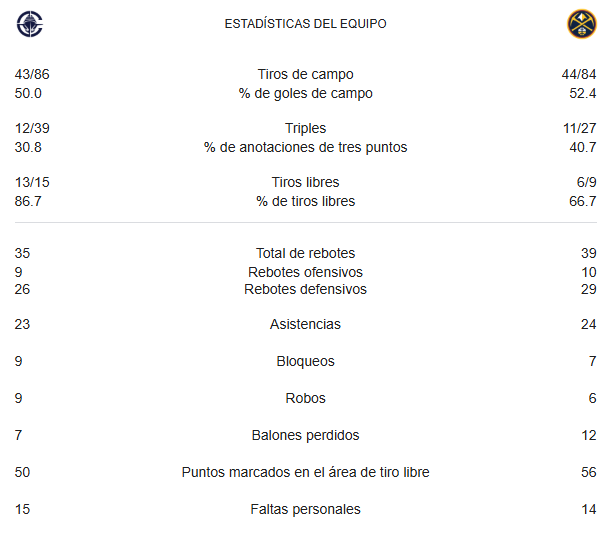The width and height of the screenshot is (613, 533).
Task: Click the Rebotes ofensivos label
Action: point(305,272)
